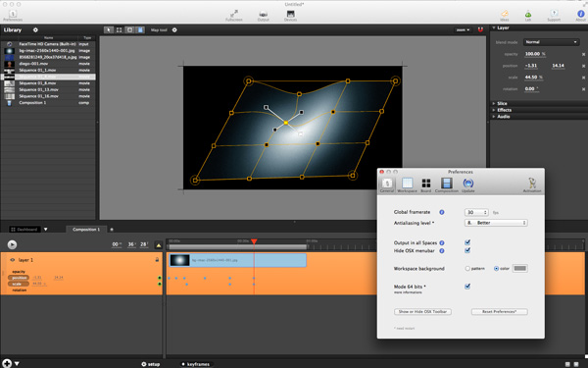The height and width of the screenshot is (368, 588).
Task: Click the timeline range bar
Action: [x=238, y=246]
